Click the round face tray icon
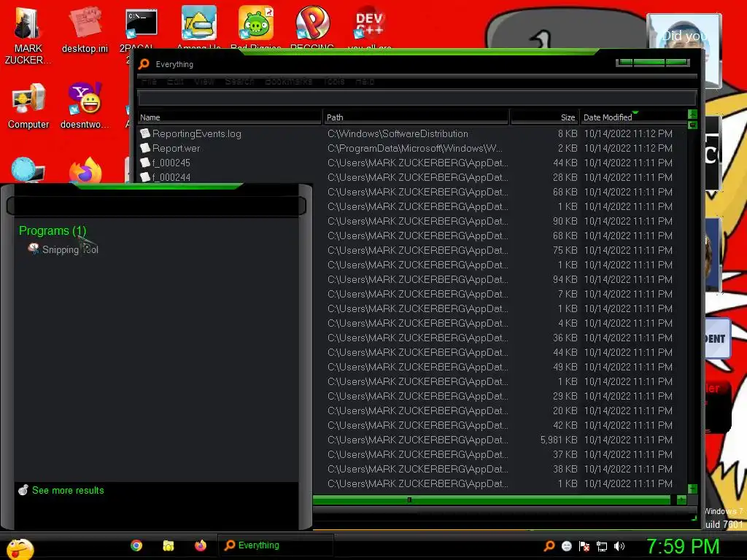Viewport: 747px width, 560px height. 566,546
